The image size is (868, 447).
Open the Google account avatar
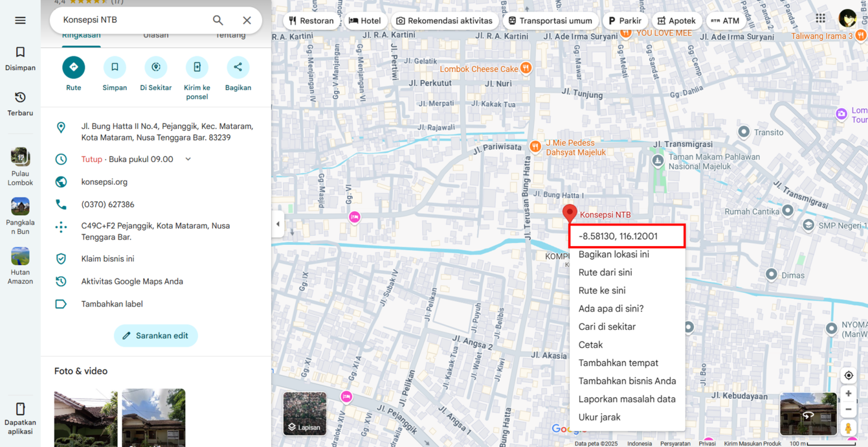847,19
